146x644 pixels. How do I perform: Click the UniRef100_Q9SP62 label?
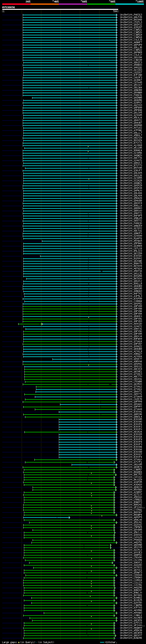tap(131, 304)
